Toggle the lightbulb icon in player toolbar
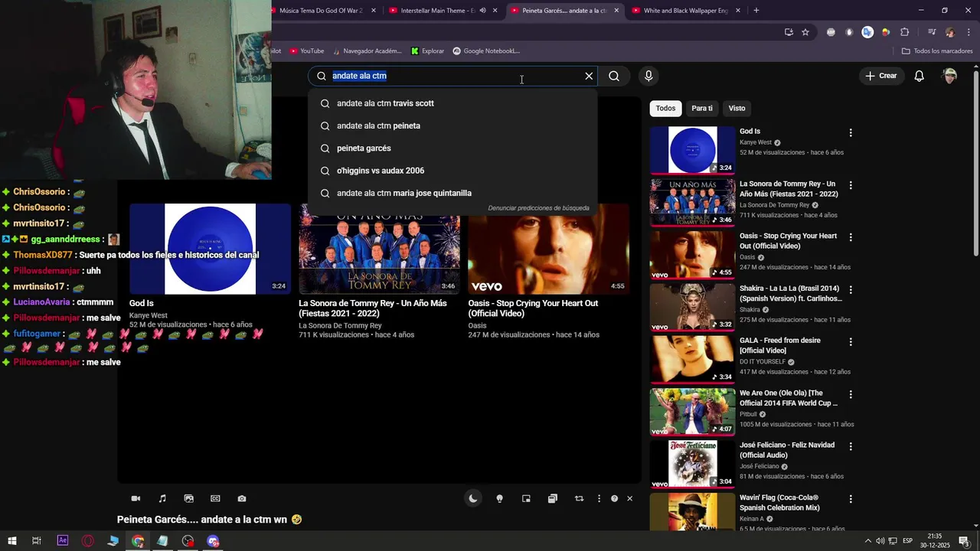This screenshot has width=980, height=551. (x=499, y=499)
